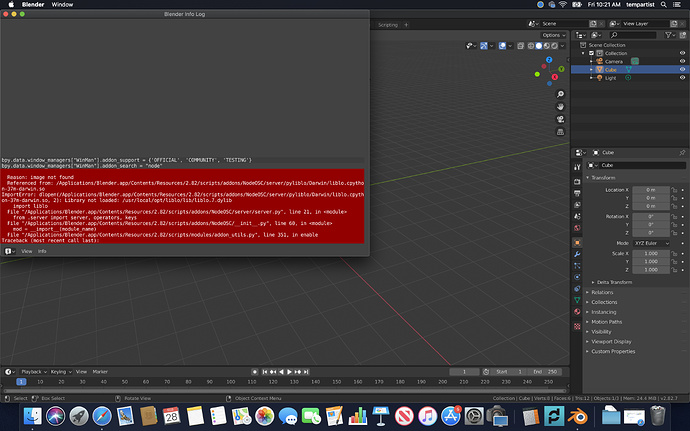Open the Modifiers wrench tab
The image size is (690, 431).
tap(577, 254)
